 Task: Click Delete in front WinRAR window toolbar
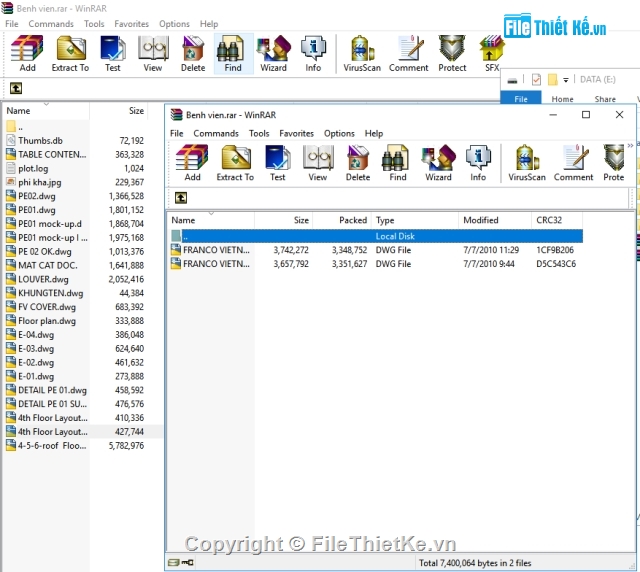358,163
